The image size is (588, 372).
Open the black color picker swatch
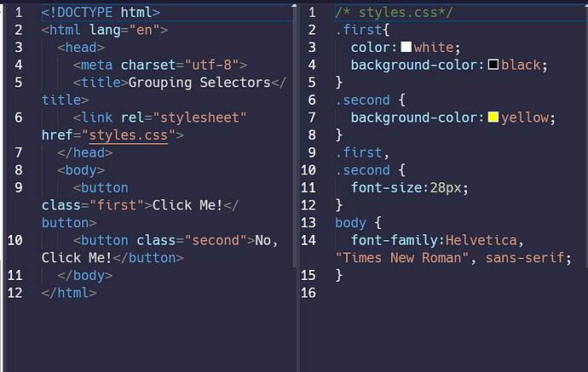coord(493,65)
